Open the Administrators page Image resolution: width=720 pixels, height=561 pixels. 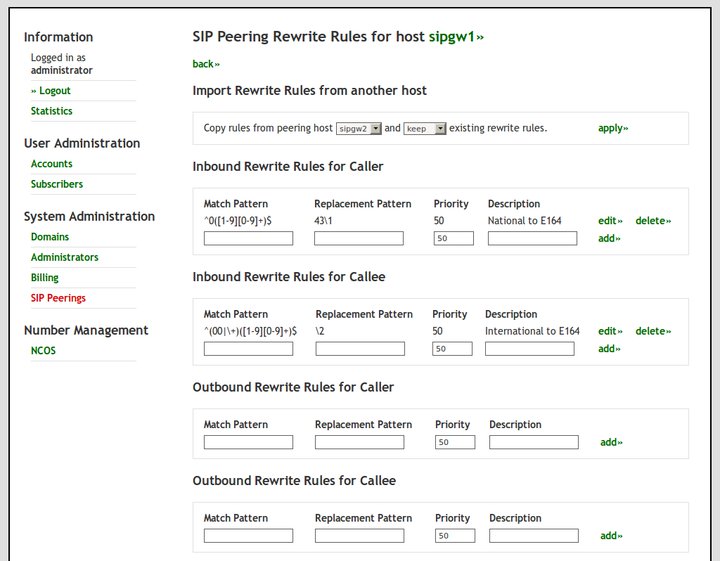click(x=64, y=257)
